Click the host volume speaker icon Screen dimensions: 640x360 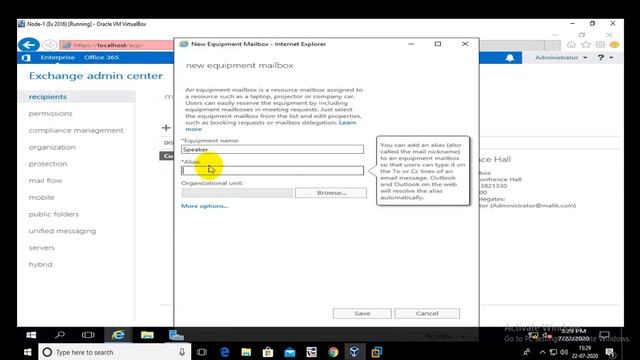point(564,352)
